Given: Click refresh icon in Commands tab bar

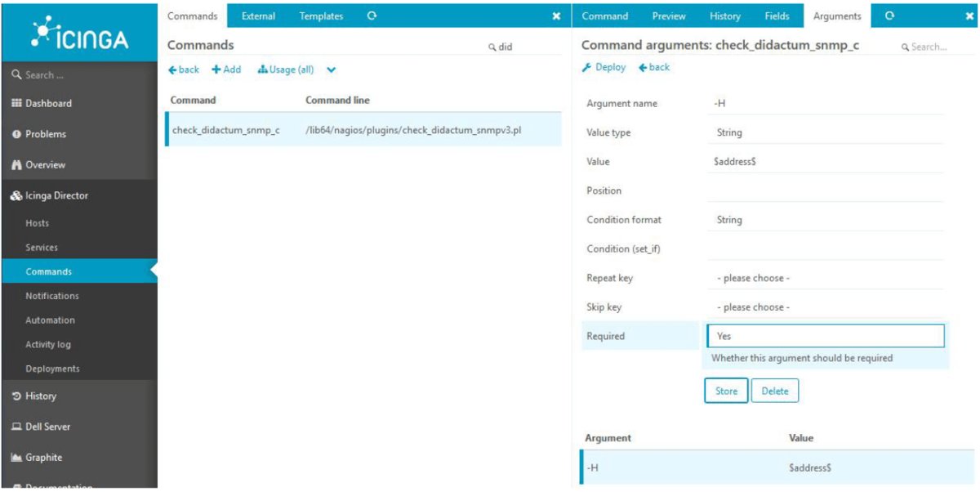Looking at the screenshot, I should pyautogui.click(x=372, y=16).
